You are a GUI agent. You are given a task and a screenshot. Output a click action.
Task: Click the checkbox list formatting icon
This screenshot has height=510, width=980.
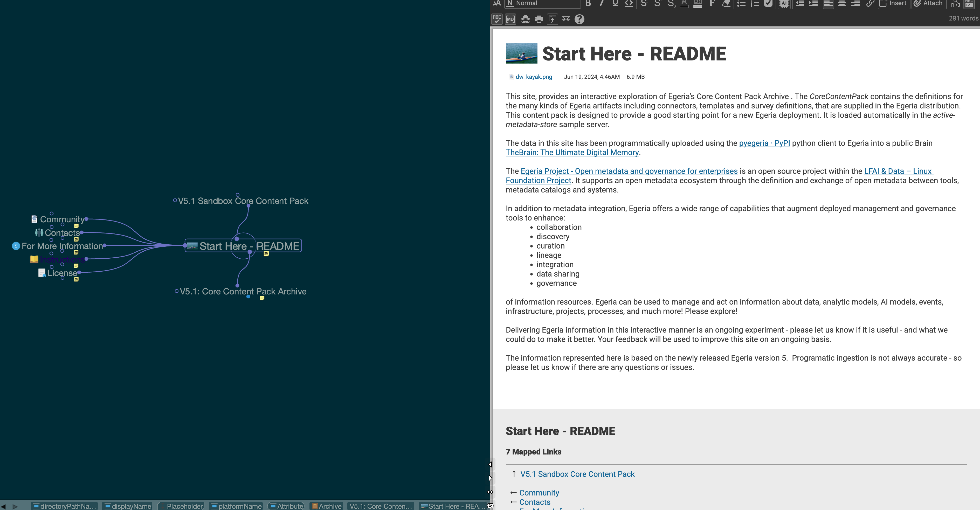click(x=768, y=3)
